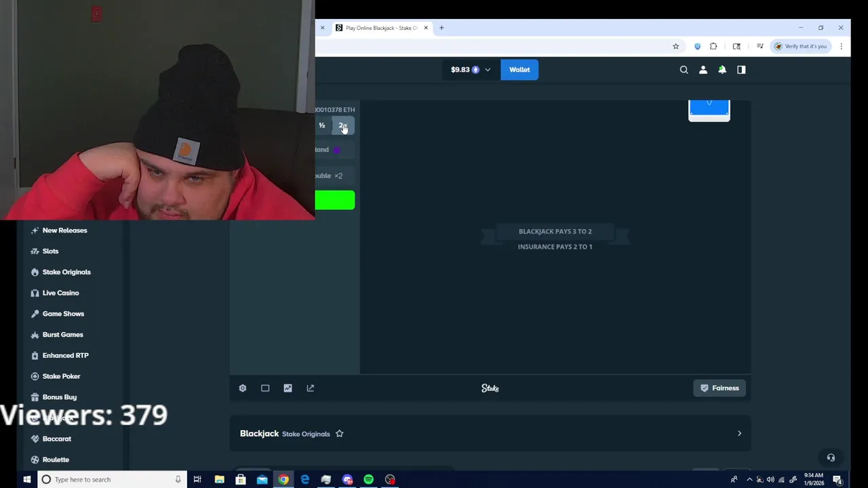Open a new browser tab
Image resolution: width=868 pixels, height=488 pixels.
(441, 28)
